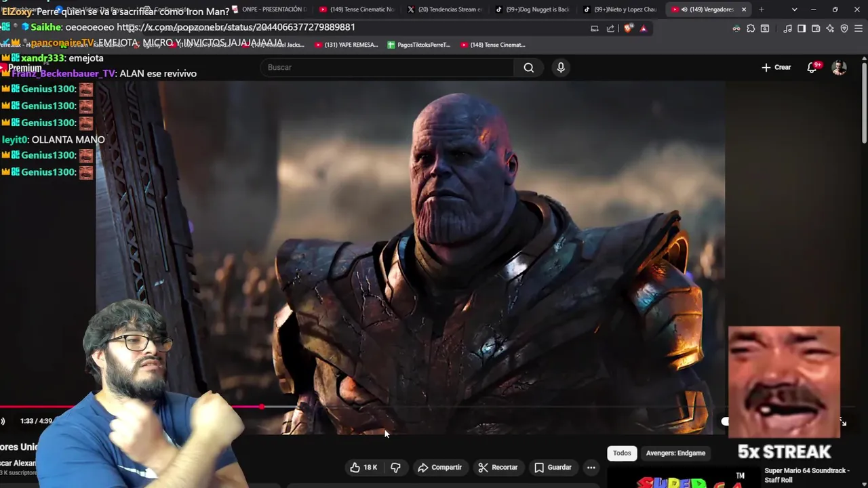Image resolution: width=868 pixels, height=488 pixels.
Task: Select the Avengers: Endgame filter chip
Action: [675, 453]
